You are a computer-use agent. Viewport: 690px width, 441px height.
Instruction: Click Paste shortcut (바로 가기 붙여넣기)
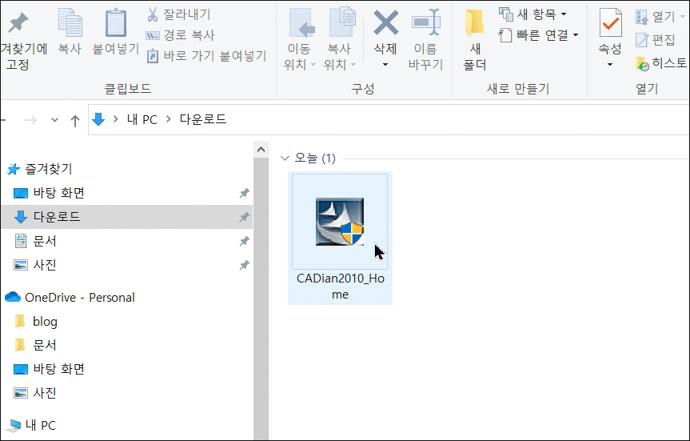206,56
